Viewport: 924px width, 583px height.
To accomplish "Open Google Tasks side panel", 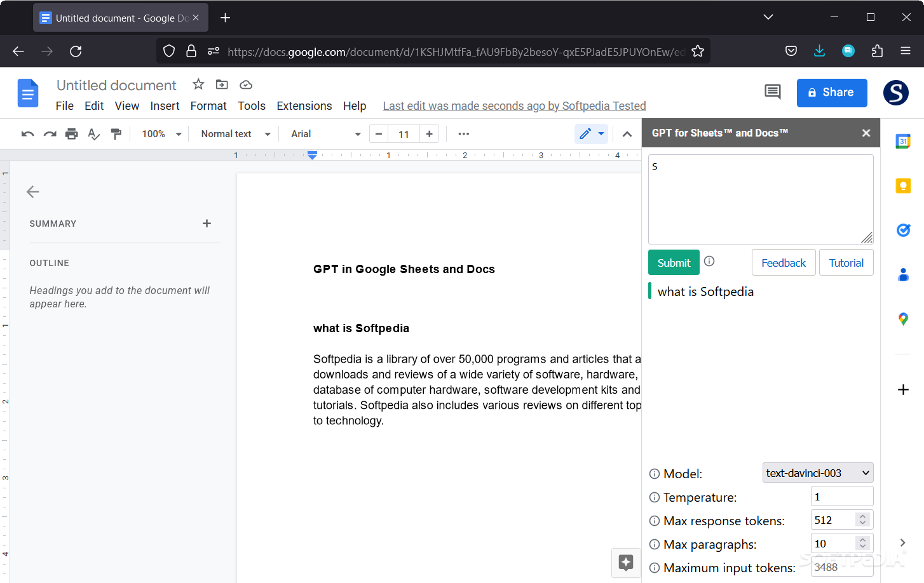I will (x=903, y=230).
